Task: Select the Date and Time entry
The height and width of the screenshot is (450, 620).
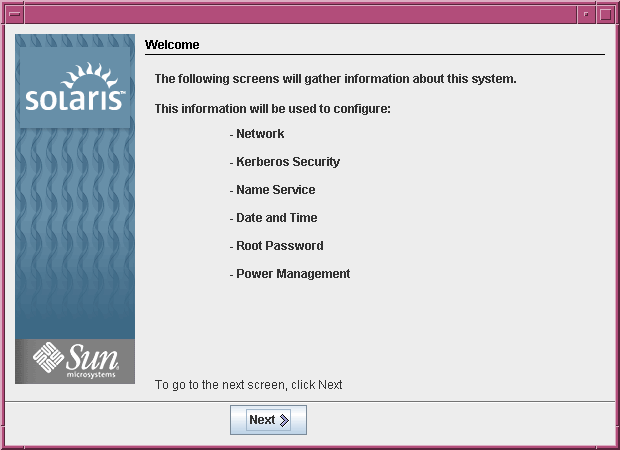Action: 276,218
